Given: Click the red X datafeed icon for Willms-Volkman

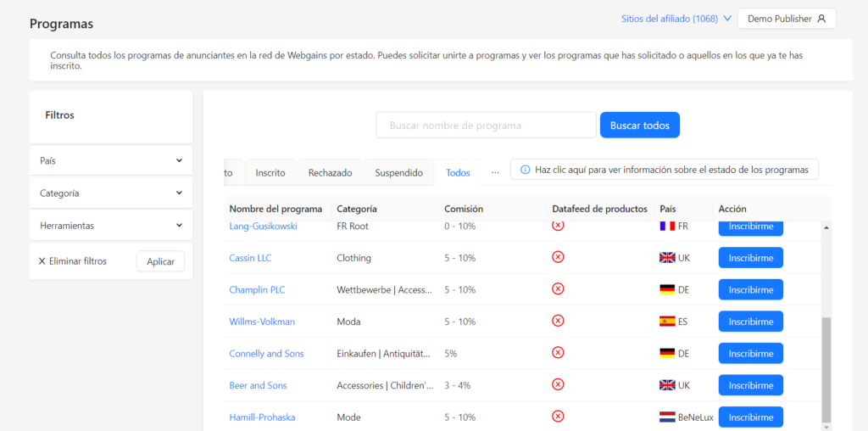Looking at the screenshot, I should (558, 321).
